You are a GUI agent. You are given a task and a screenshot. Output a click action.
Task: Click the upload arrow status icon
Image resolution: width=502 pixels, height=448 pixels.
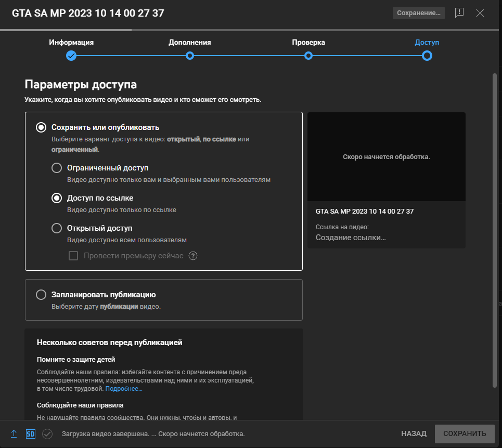[14, 433]
